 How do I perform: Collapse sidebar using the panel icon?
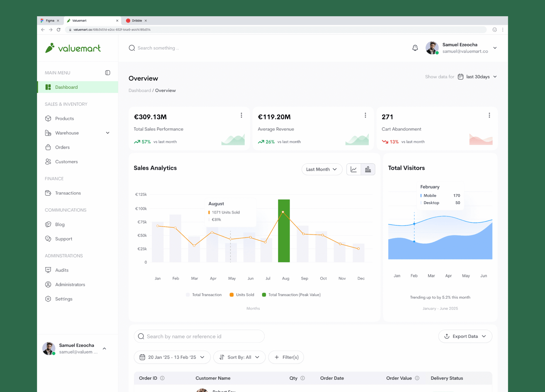tap(108, 73)
